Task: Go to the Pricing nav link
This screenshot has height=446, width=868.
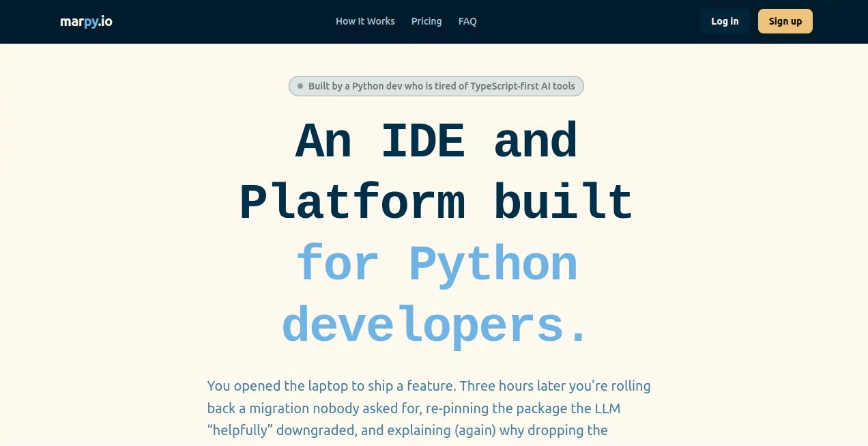Action: pos(426,21)
